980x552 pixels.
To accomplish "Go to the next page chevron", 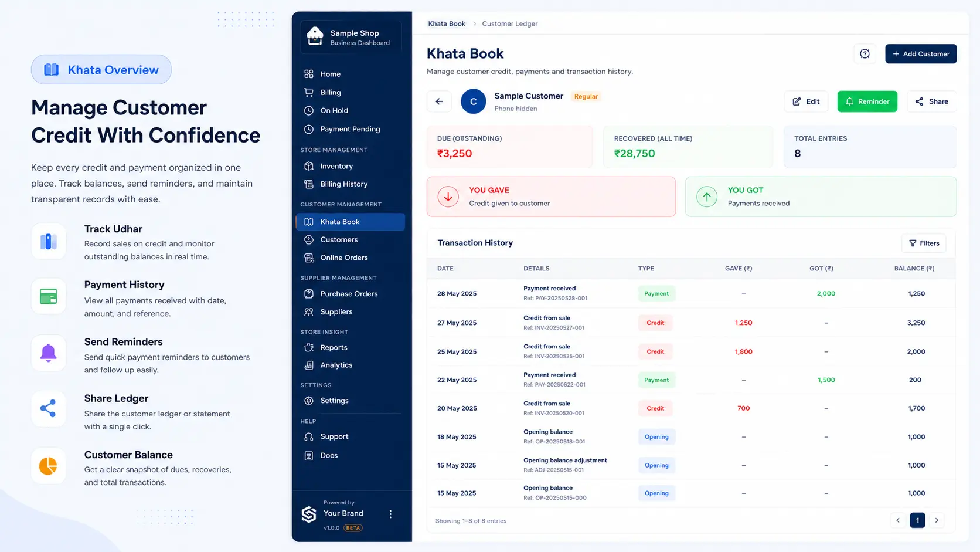I will tap(937, 520).
